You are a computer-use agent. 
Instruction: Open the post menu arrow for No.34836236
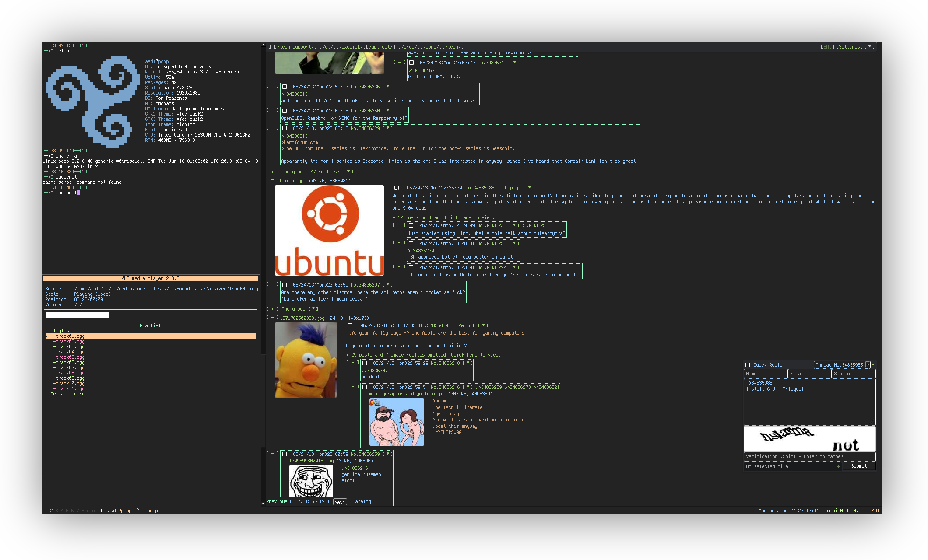coord(388,87)
